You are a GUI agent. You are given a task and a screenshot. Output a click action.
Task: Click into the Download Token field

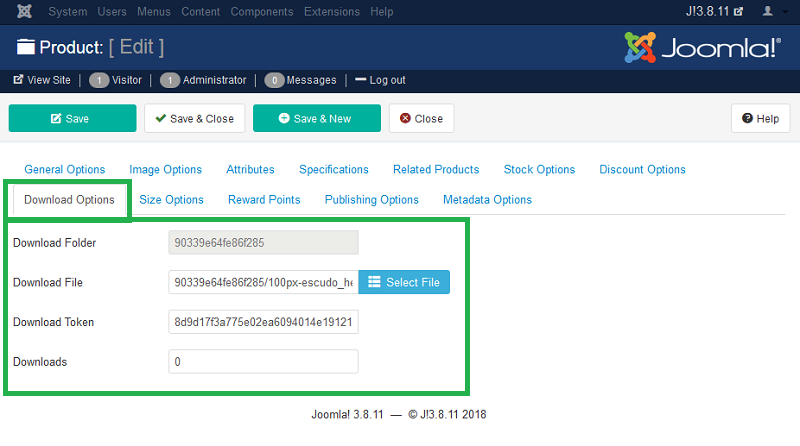pyautogui.click(x=263, y=323)
